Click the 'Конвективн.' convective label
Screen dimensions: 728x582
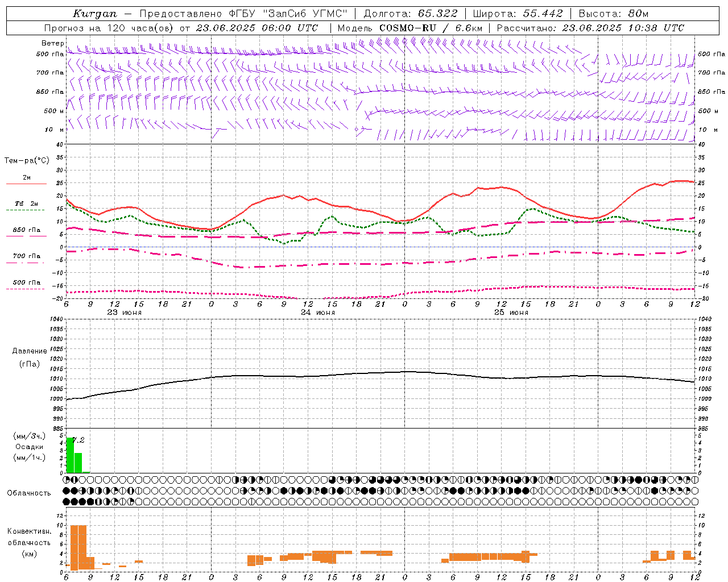click(30, 531)
